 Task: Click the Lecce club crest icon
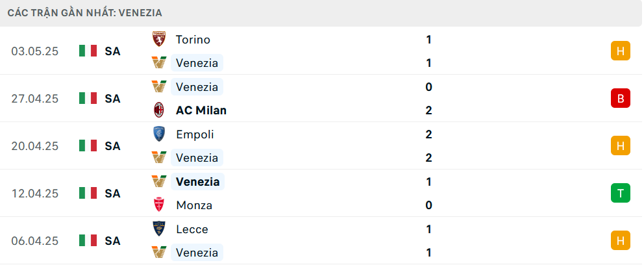click(159, 229)
